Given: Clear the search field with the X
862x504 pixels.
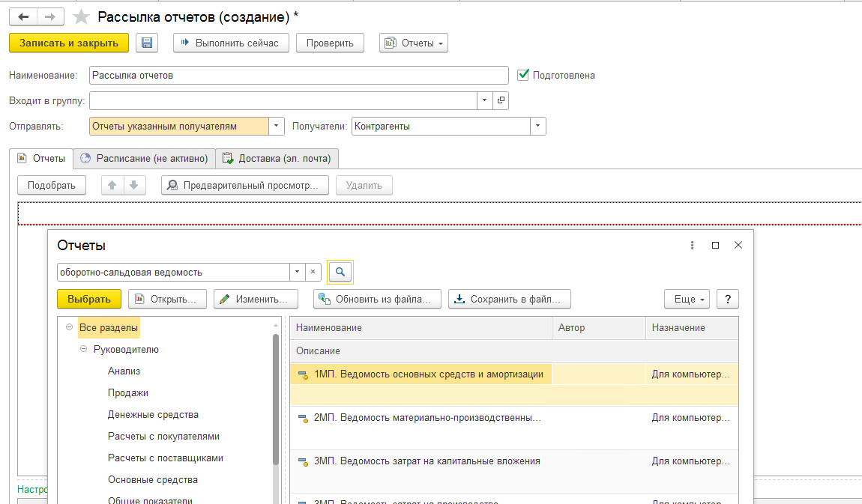Looking at the screenshot, I should pos(313,272).
